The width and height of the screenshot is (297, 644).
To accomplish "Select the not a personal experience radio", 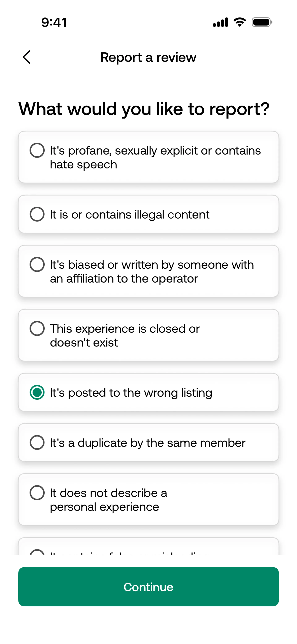I will pyautogui.click(x=37, y=493).
